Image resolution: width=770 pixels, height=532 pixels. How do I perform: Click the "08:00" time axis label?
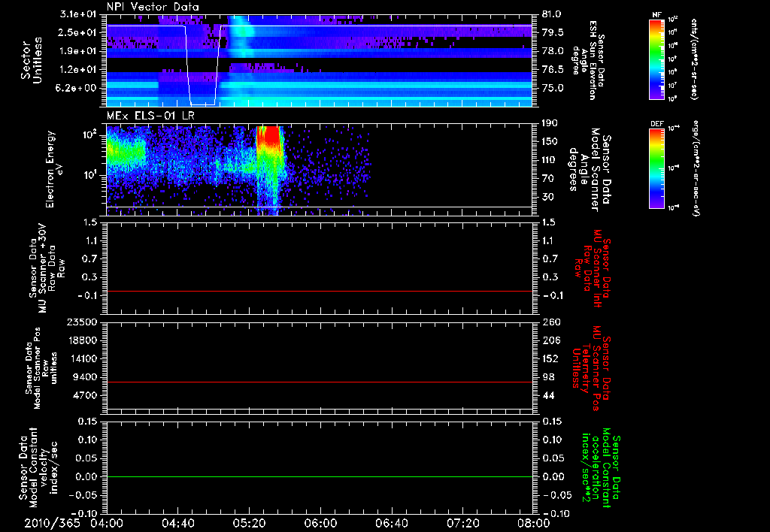(x=534, y=523)
